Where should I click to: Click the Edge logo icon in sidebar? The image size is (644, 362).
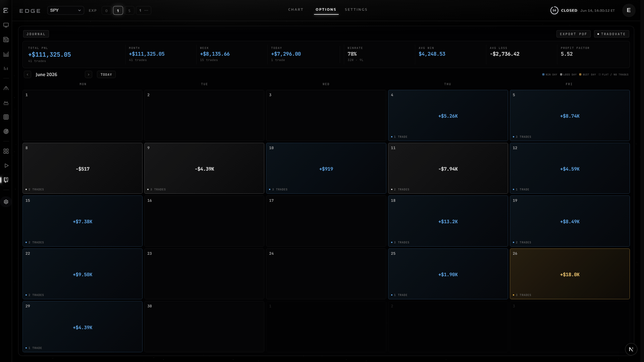pos(6,11)
